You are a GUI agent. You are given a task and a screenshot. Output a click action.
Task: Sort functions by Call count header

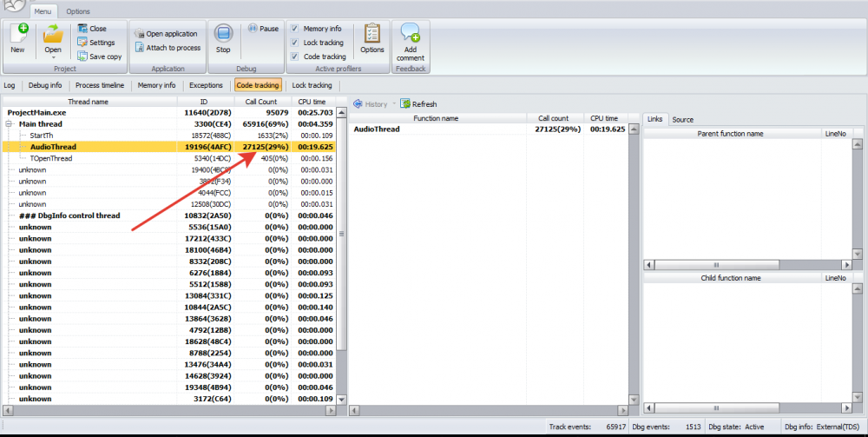pyautogui.click(x=554, y=118)
